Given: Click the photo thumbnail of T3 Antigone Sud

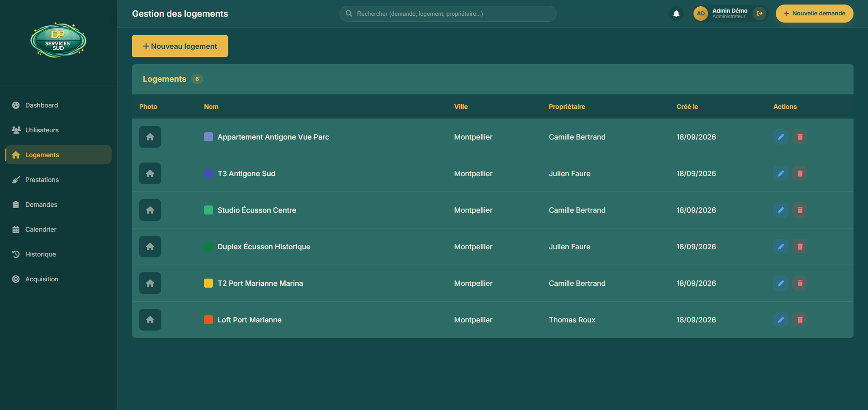Looking at the screenshot, I should tap(150, 173).
